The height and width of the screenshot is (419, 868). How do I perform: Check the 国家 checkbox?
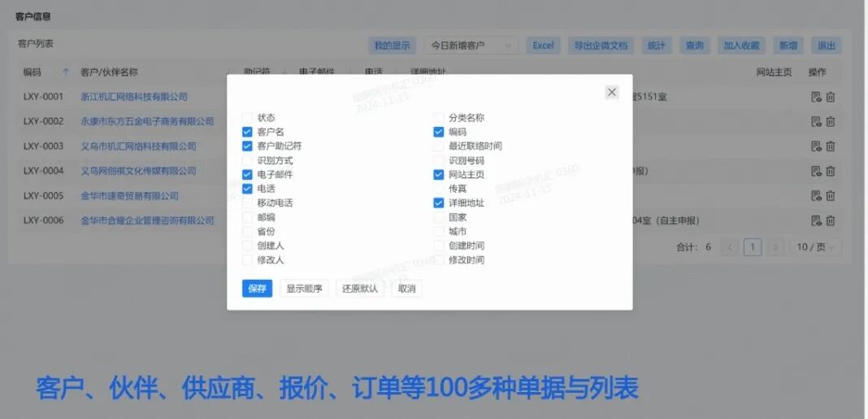438,217
